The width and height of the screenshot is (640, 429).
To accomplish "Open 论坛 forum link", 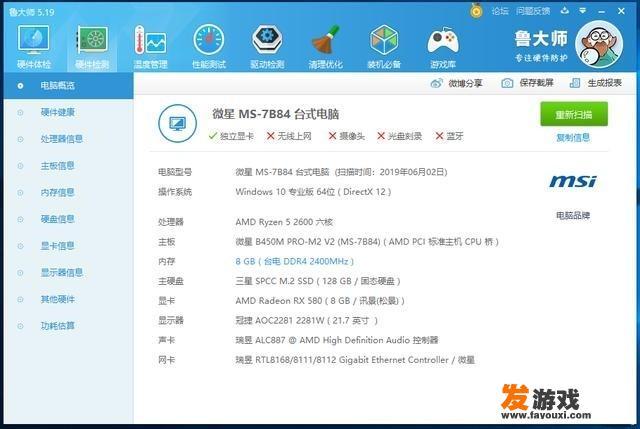I will pyautogui.click(x=500, y=11).
